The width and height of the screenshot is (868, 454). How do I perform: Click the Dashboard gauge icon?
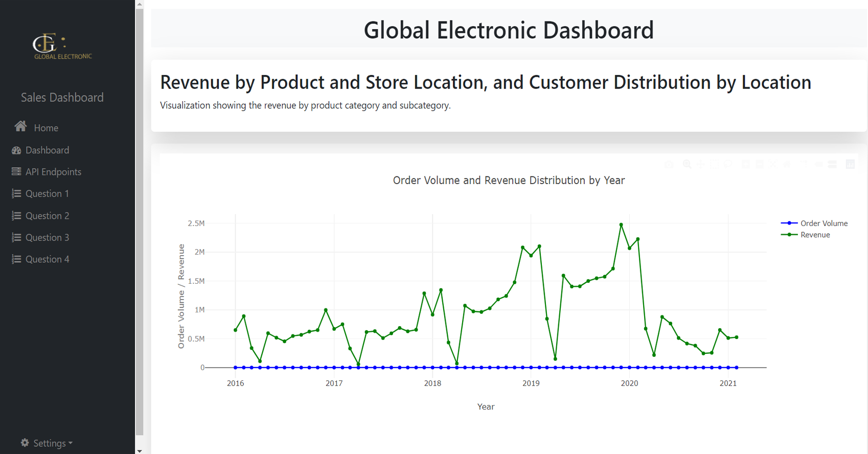pos(16,150)
